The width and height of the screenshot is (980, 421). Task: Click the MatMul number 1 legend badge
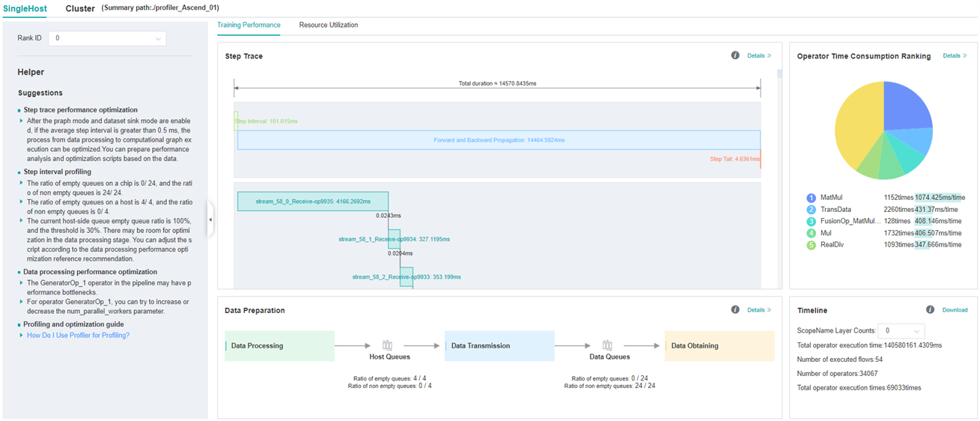pyautogui.click(x=811, y=198)
